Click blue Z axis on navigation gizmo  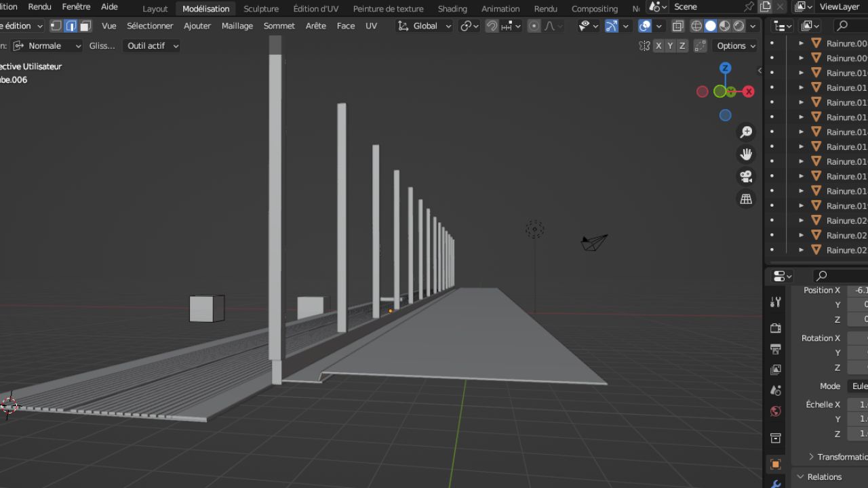coord(725,68)
